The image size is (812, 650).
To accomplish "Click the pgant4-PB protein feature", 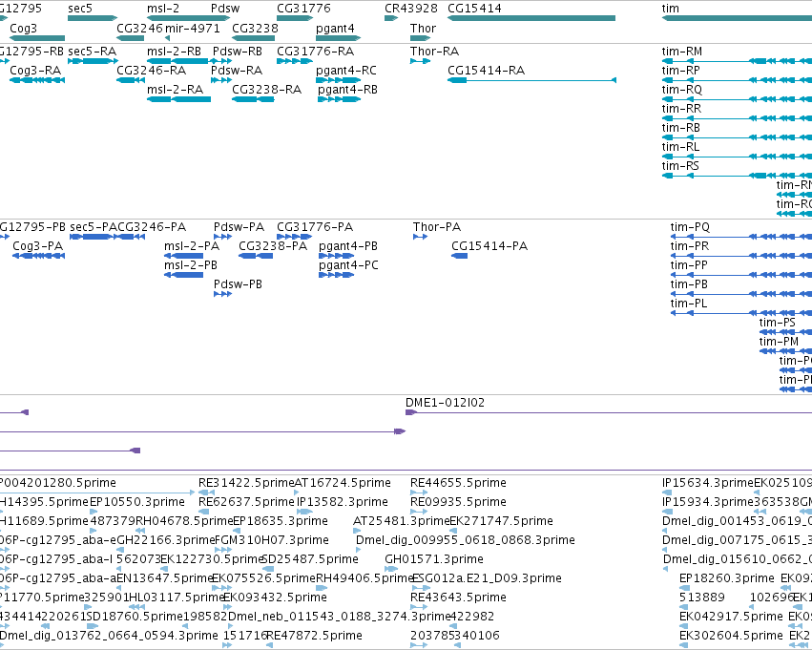I will 337,256.
